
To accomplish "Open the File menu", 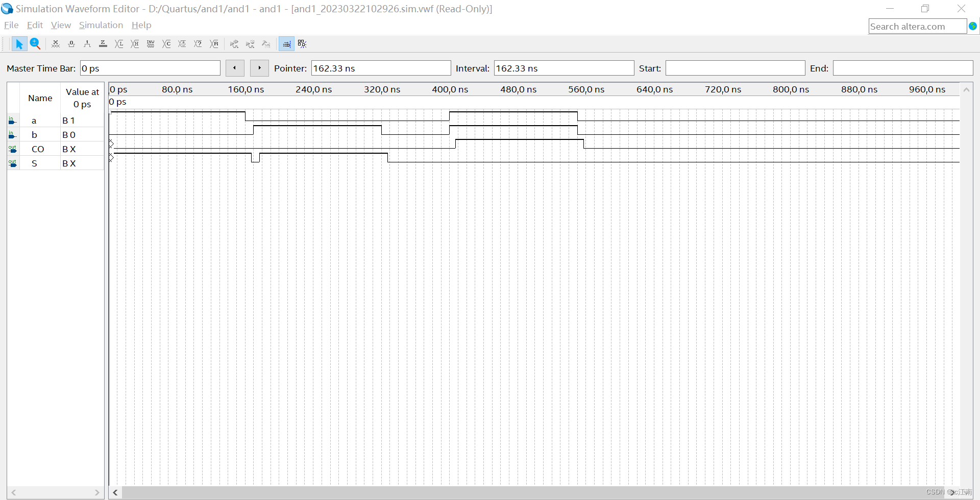I will coord(11,25).
